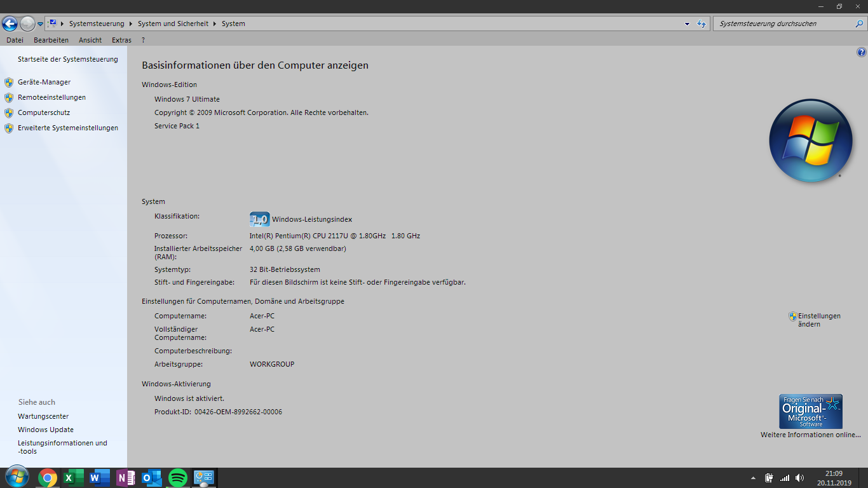Open the Datei menu

point(15,40)
